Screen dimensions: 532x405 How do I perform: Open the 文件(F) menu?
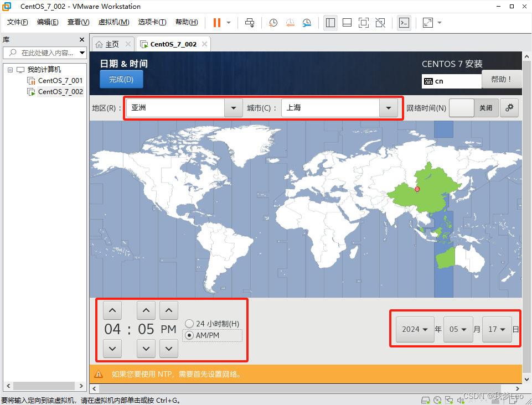click(x=17, y=22)
